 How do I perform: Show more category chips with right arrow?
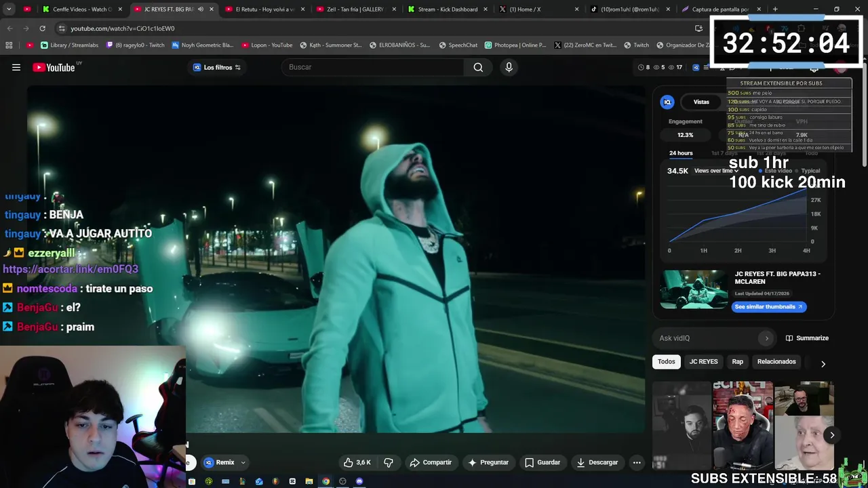[x=823, y=364]
